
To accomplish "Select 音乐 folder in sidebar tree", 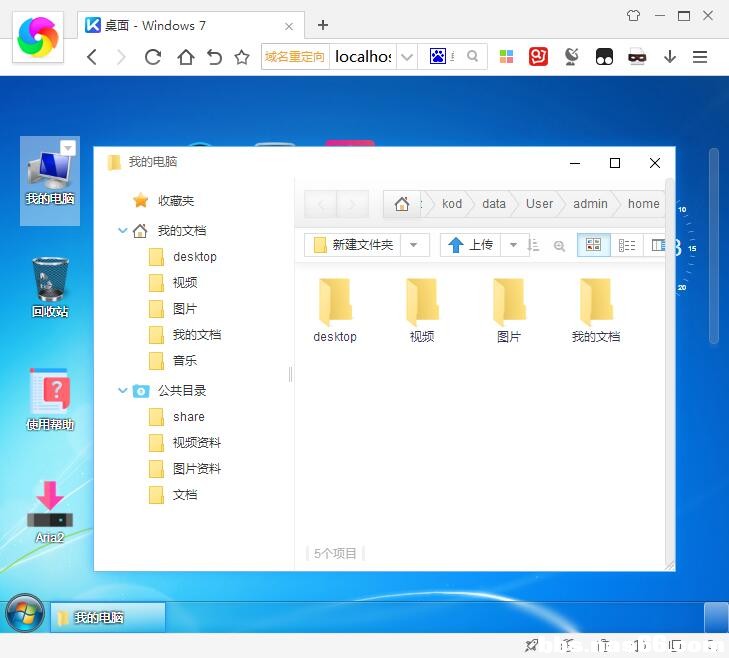I will pyautogui.click(x=174, y=360).
